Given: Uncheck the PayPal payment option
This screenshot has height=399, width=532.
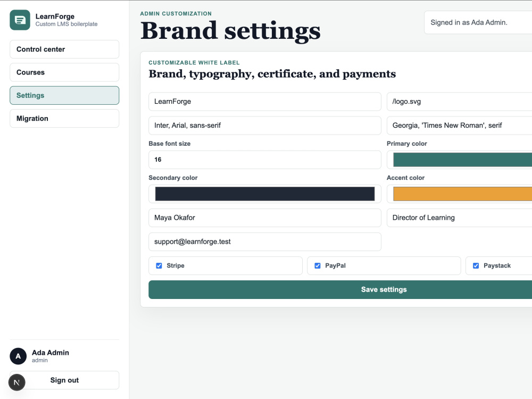Looking at the screenshot, I should [318, 265].
